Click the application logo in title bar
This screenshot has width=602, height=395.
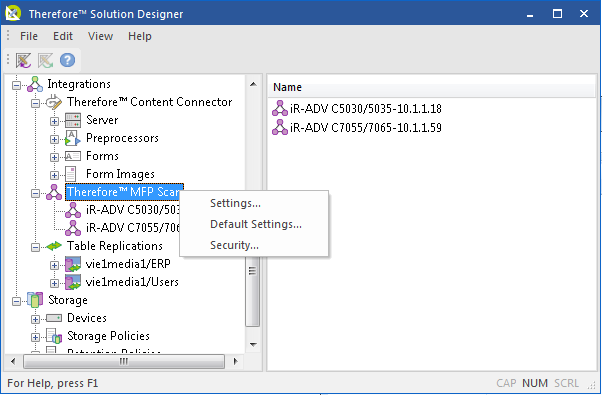pos(13,13)
